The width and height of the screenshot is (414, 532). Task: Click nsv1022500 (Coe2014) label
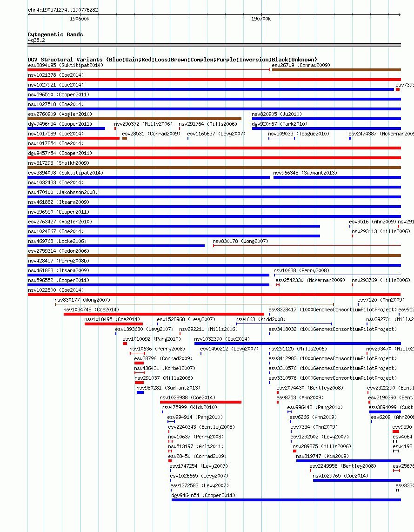(x=56, y=290)
